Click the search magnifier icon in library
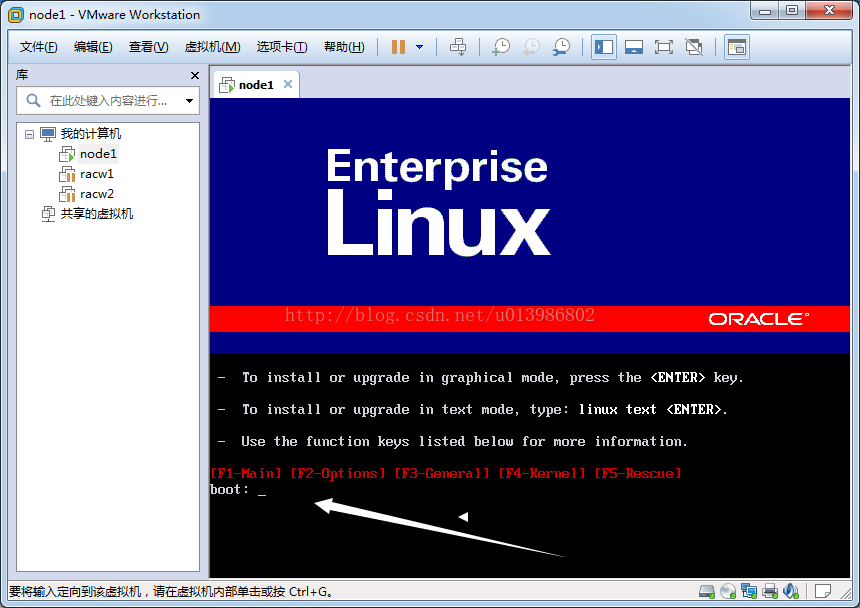Image resolution: width=860 pixels, height=608 pixels. [x=33, y=100]
